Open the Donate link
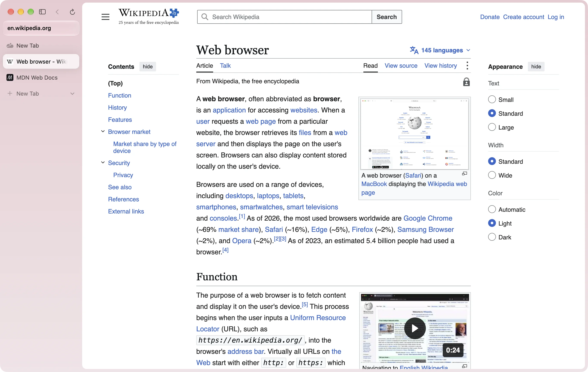The width and height of the screenshot is (588, 372). point(490,17)
